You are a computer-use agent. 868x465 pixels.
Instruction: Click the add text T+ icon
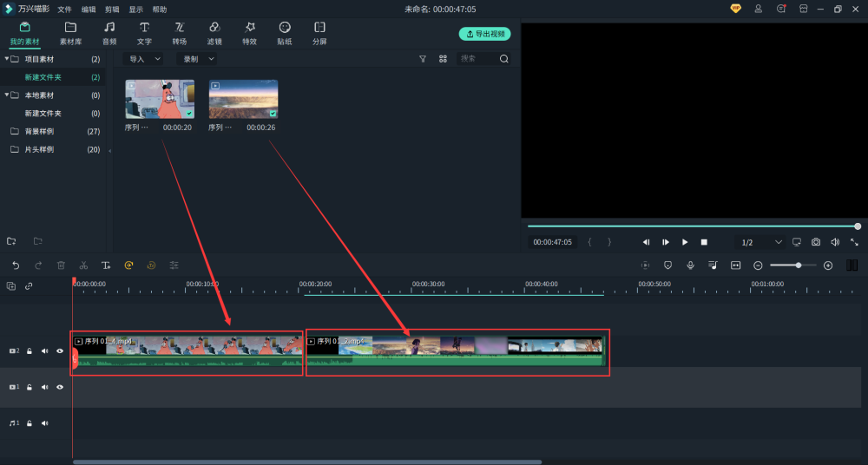(x=106, y=265)
